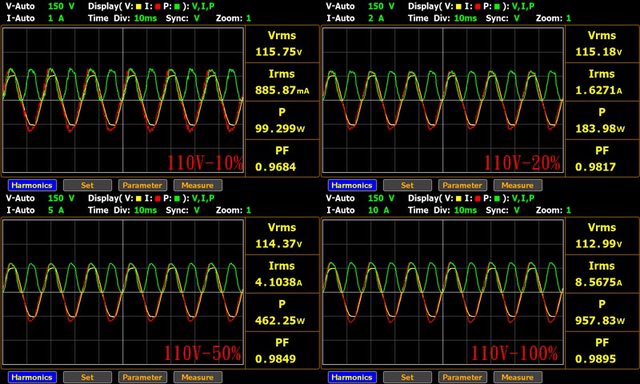Select the Vrms 115.75V readout
Image resolution: width=640 pixels, height=384 pixels.
(x=282, y=44)
